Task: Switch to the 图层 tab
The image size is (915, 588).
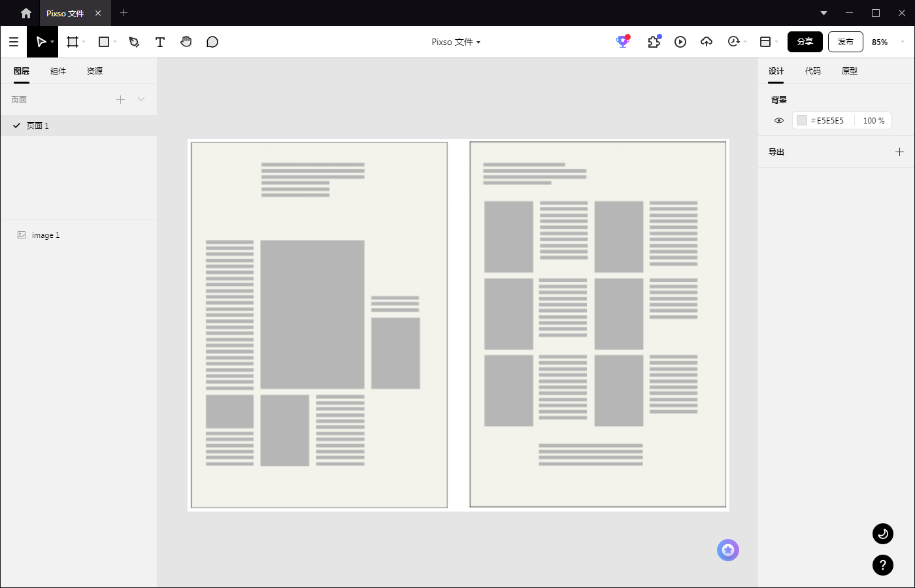Action: click(22, 71)
